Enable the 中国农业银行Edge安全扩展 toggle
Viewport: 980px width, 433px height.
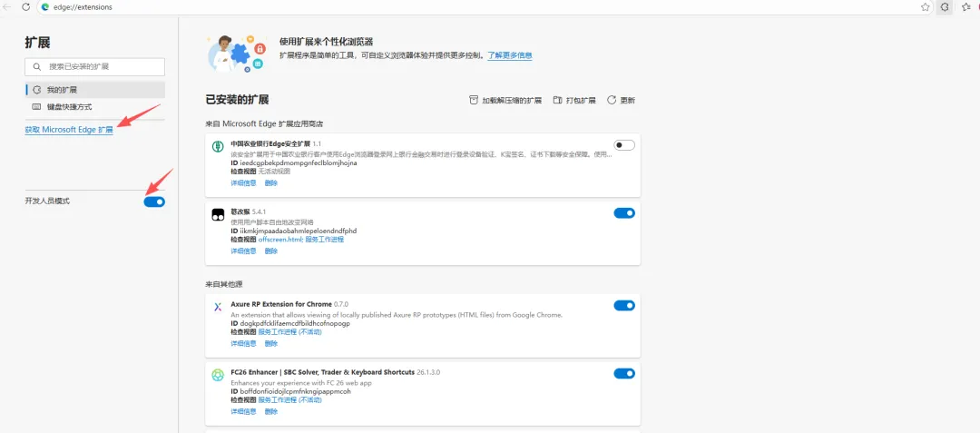click(x=624, y=145)
